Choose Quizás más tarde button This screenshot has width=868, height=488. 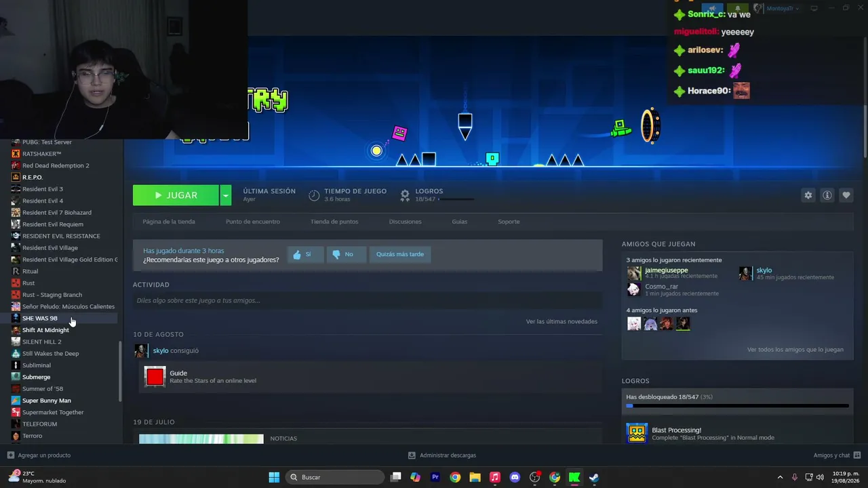tap(400, 254)
